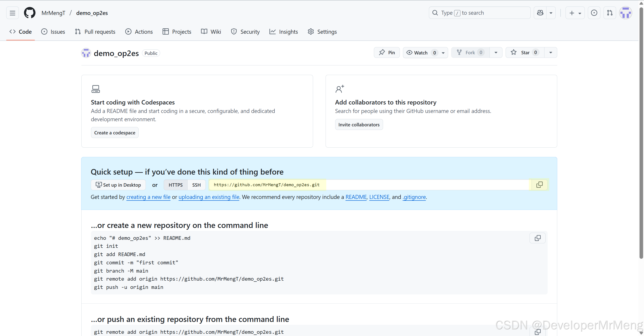Open the hamburger navigation menu
The image size is (644, 336).
12,13
